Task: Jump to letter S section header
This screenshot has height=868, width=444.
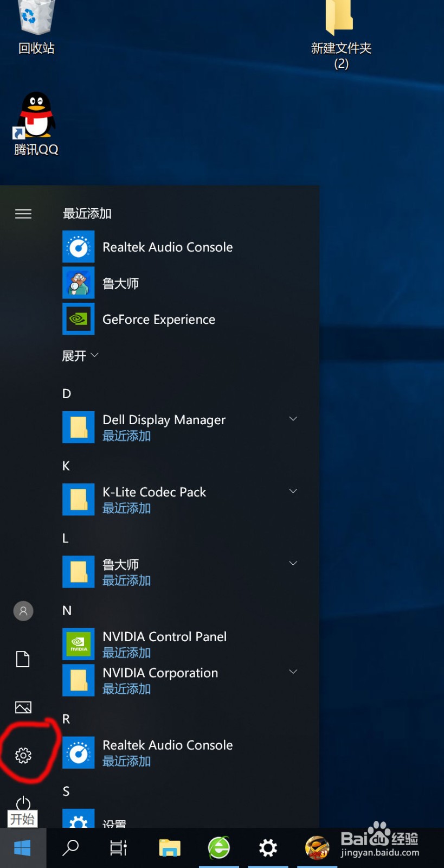Action: click(66, 791)
